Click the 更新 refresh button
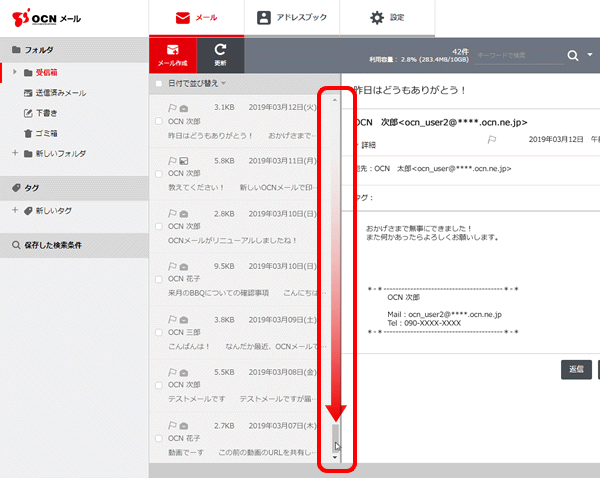Screen dimensions: 600x478 tap(220, 55)
